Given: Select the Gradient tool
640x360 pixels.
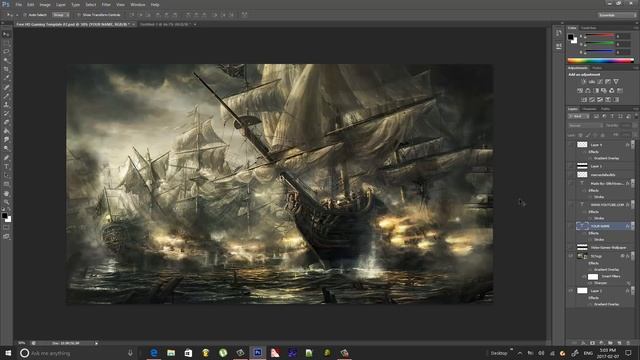Looking at the screenshot, I should pos(6,131).
